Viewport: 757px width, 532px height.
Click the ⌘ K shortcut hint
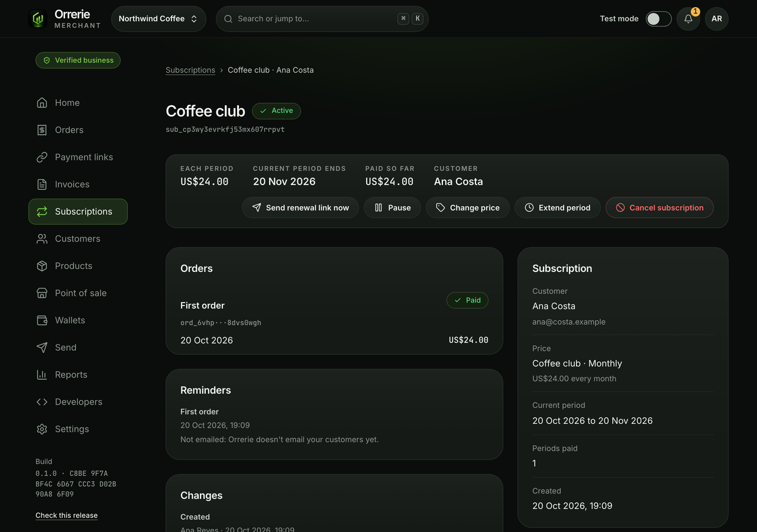[x=410, y=19]
